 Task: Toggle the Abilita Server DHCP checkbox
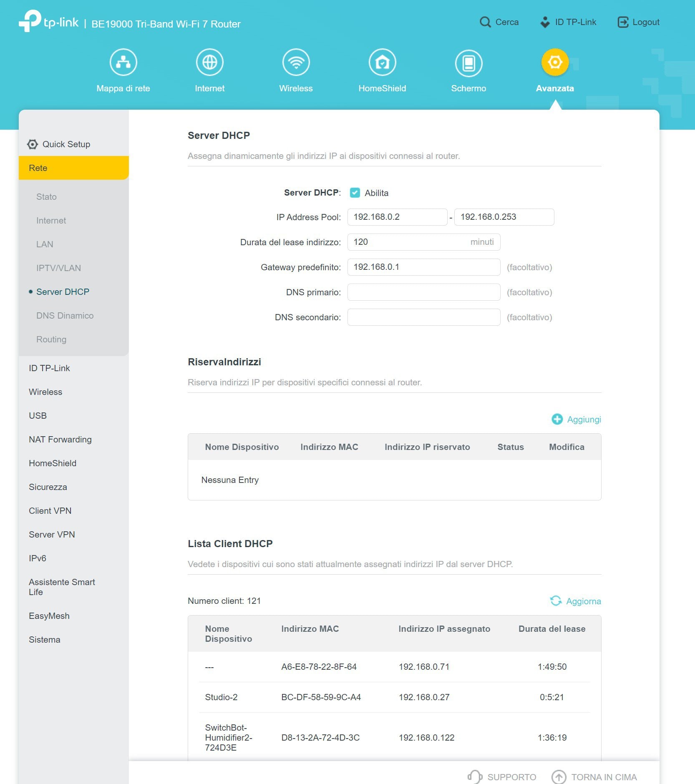pos(355,193)
